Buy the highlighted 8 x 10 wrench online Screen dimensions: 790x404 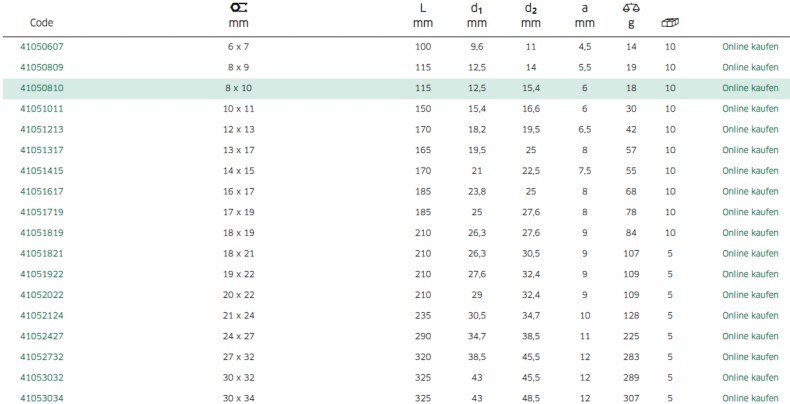click(750, 88)
